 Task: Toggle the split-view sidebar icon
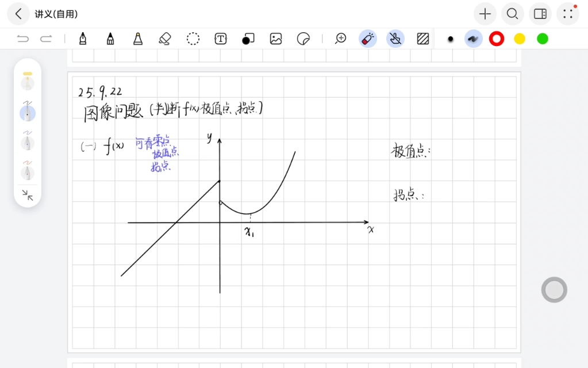click(540, 14)
